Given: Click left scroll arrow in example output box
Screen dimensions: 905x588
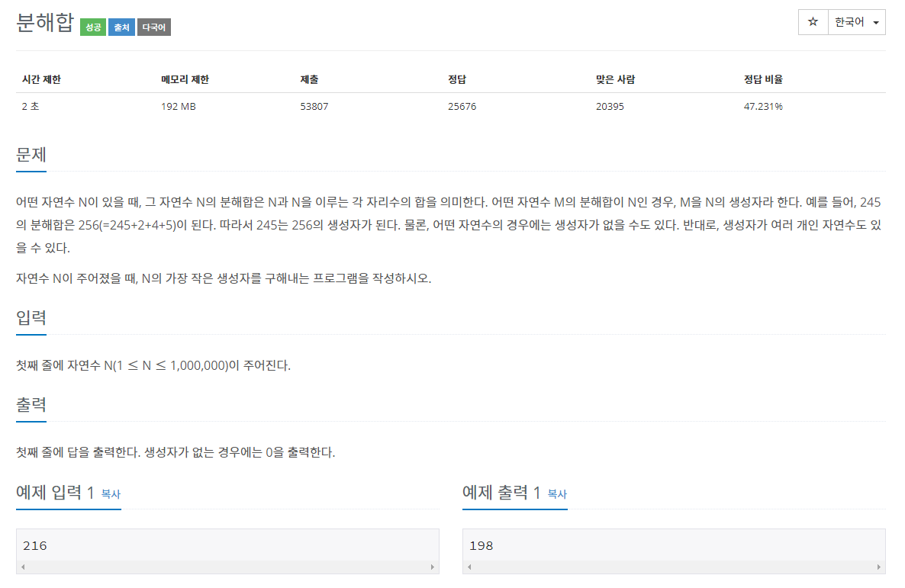Looking at the screenshot, I should (x=469, y=567).
